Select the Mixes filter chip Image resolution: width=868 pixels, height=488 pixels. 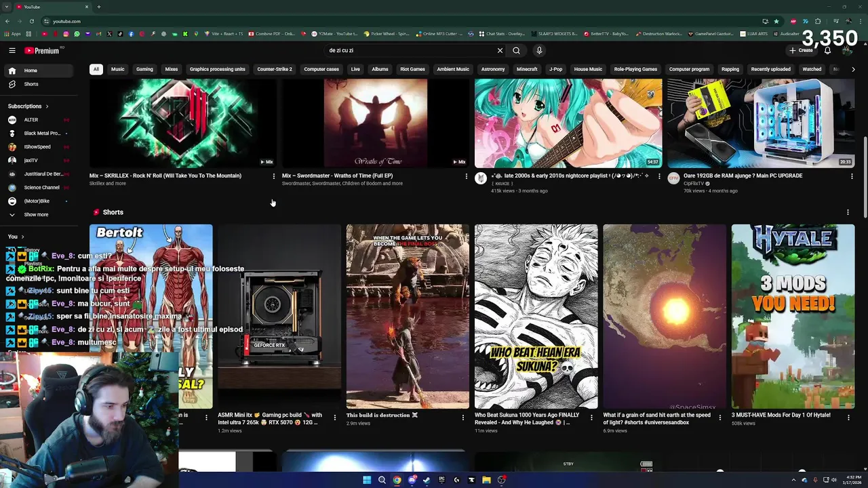point(172,69)
